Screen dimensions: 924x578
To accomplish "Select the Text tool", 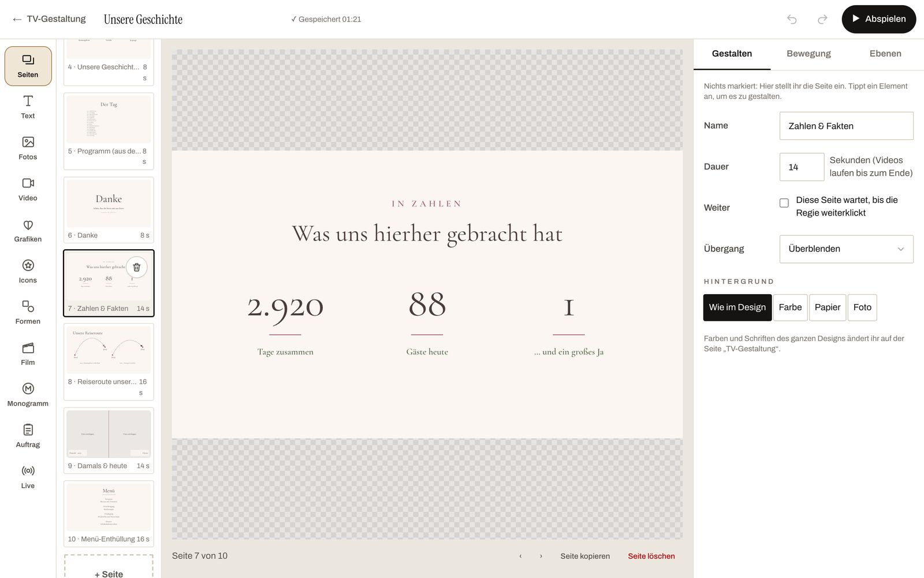I will point(28,108).
